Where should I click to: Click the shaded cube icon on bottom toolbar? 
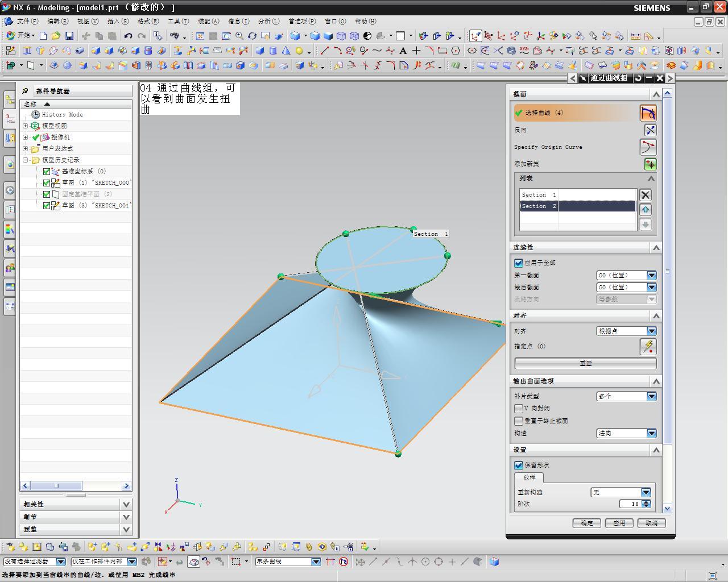pyautogui.click(x=494, y=562)
